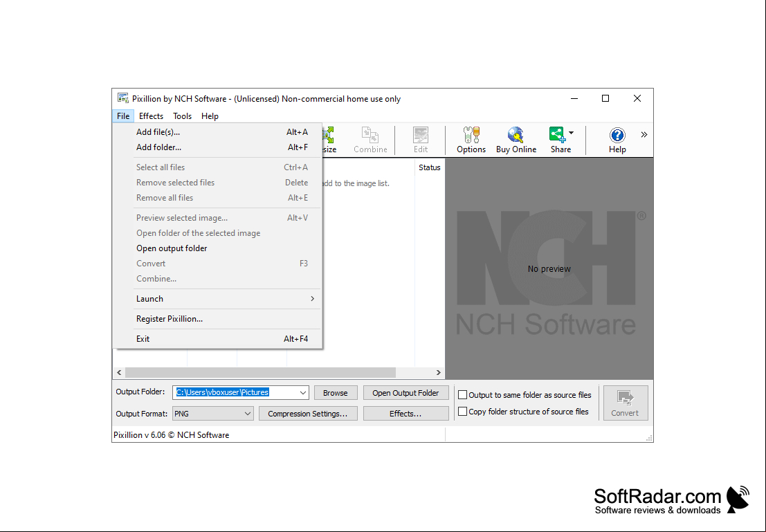Open the Share dropdown arrow
The image size is (766, 532).
tap(571, 133)
